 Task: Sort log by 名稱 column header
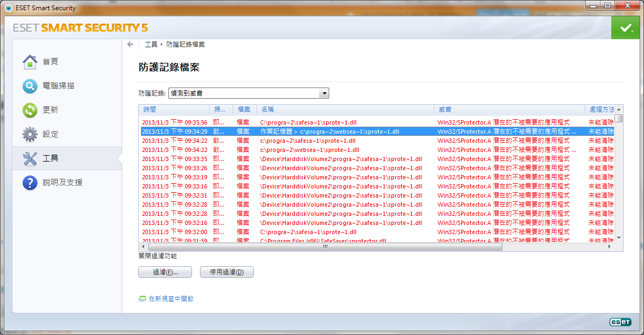click(345, 109)
